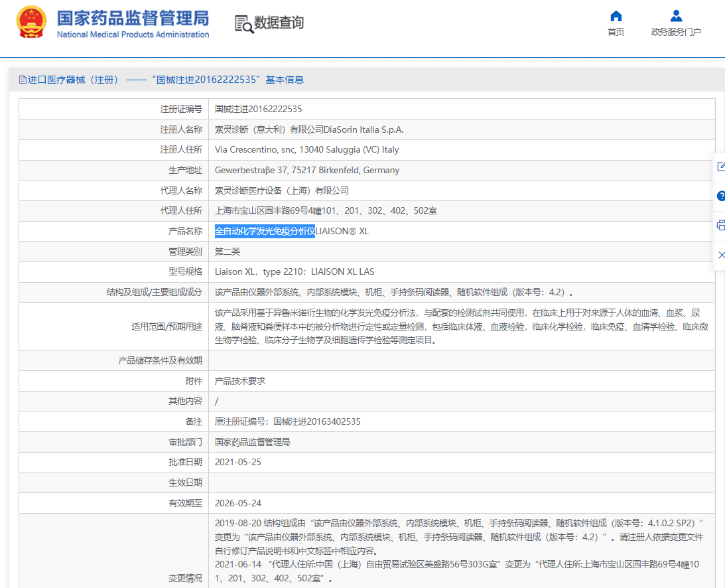Open the 数据查询 data query icon

point(243,24)
